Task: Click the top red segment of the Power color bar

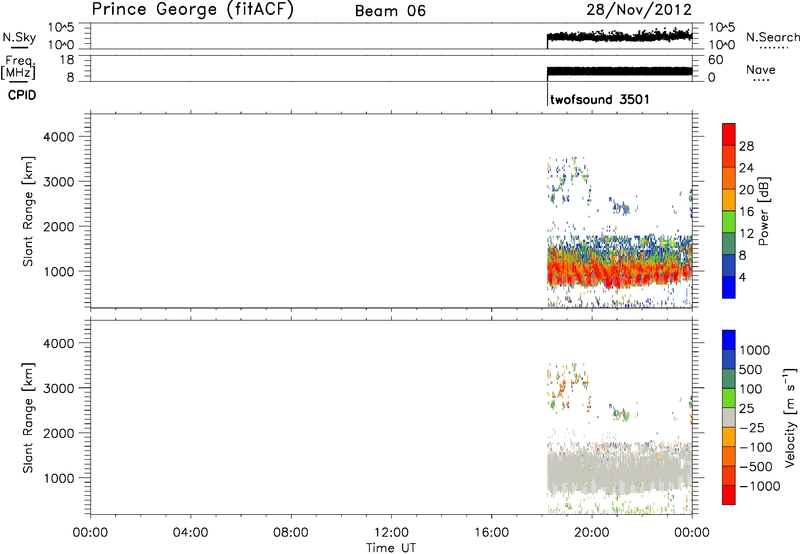Action: [x=729, y=135]
